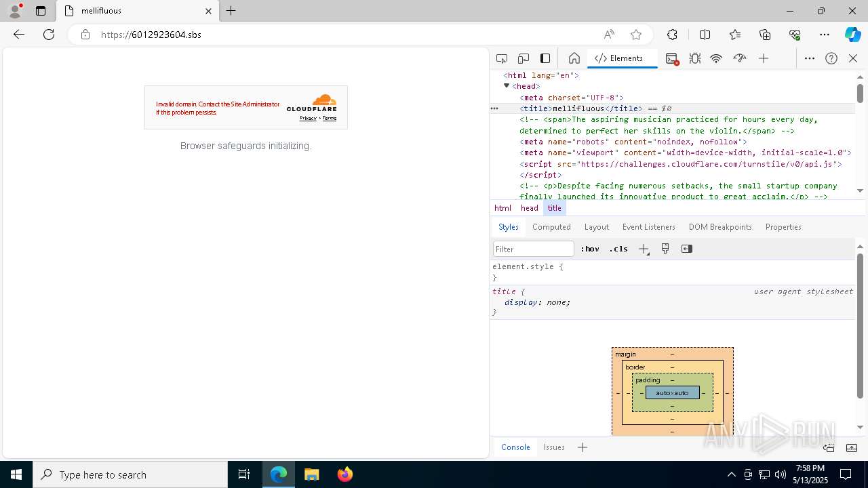Open the Favorites list icon

(735, 35)
